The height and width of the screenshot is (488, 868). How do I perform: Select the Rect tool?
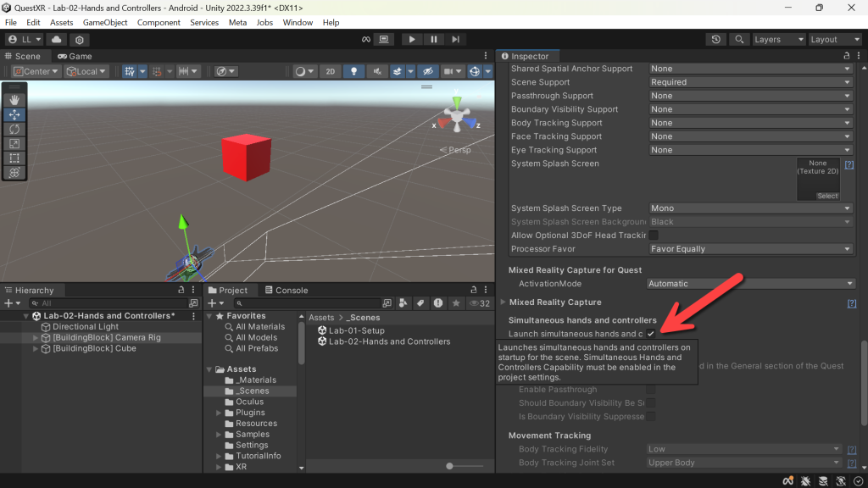pyautogui.click(x=14, y=158)
